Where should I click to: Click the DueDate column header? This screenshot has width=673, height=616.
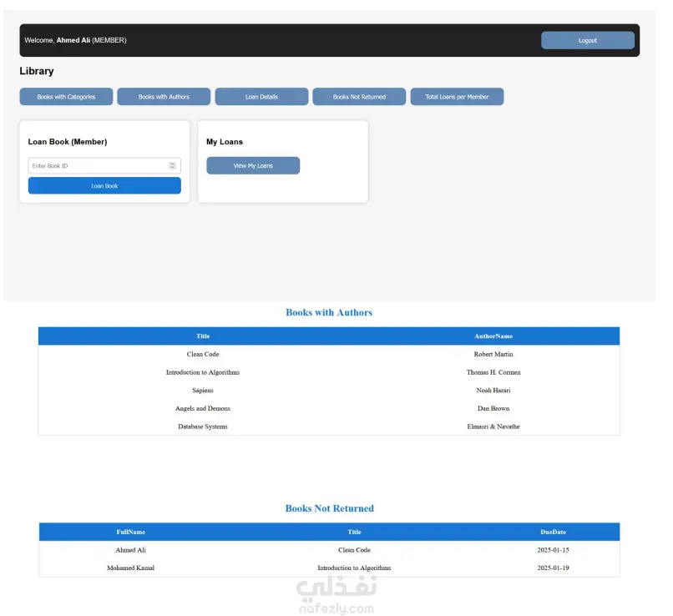click(553, 532)
